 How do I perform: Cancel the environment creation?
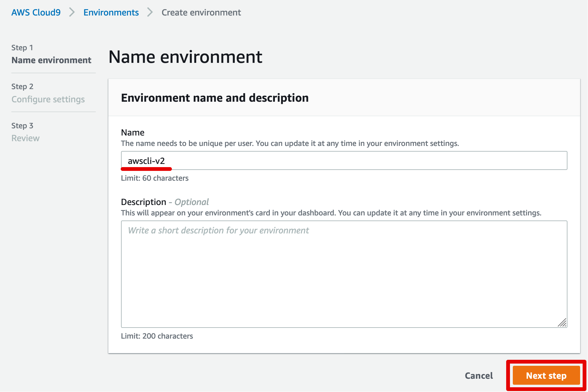[479, 376]
